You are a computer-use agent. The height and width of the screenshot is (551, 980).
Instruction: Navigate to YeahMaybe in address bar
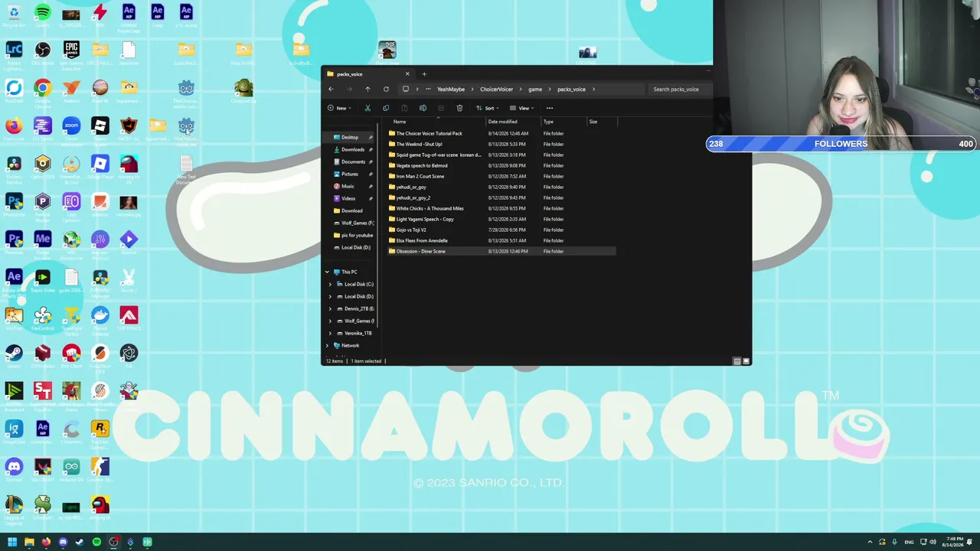451,90
